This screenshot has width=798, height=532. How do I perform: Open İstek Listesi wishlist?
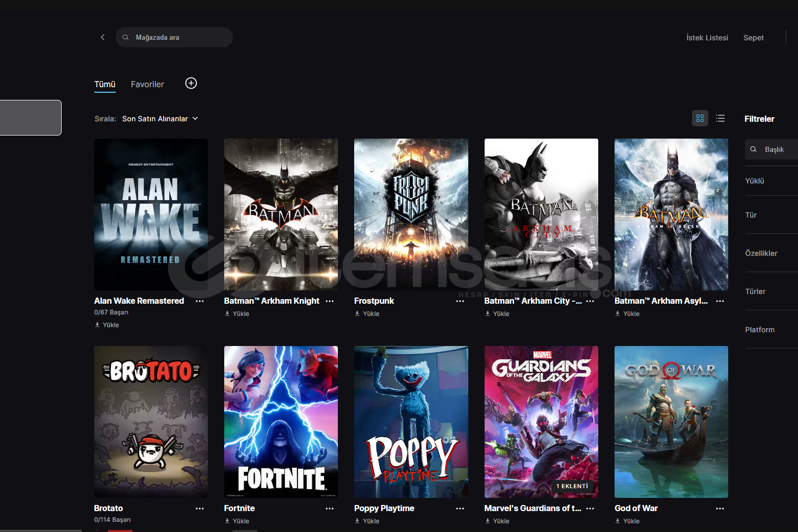pos(707,38)
